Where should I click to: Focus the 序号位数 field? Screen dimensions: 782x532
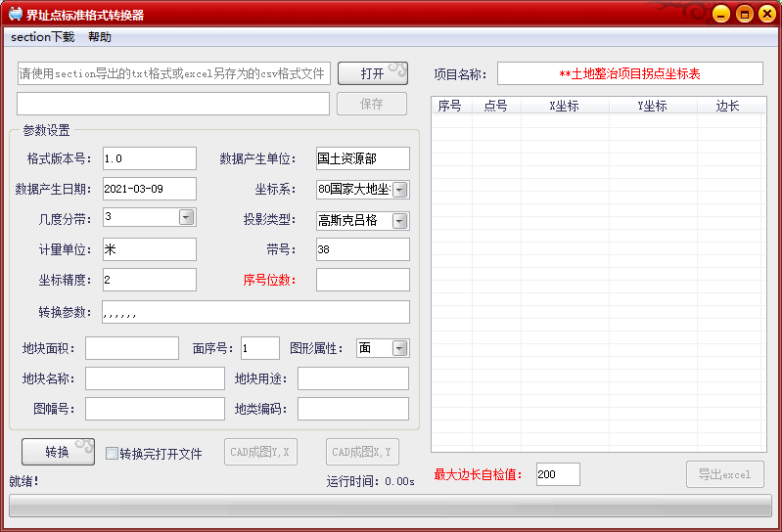point(363,280)
